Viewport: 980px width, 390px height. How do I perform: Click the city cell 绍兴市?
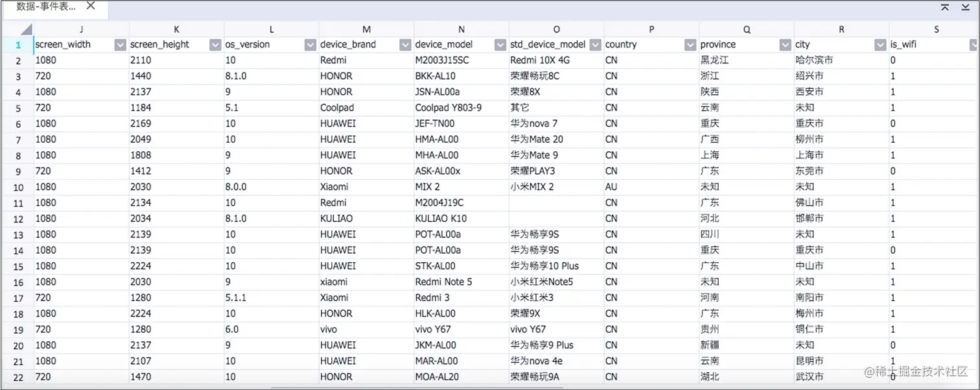(841, 76)
